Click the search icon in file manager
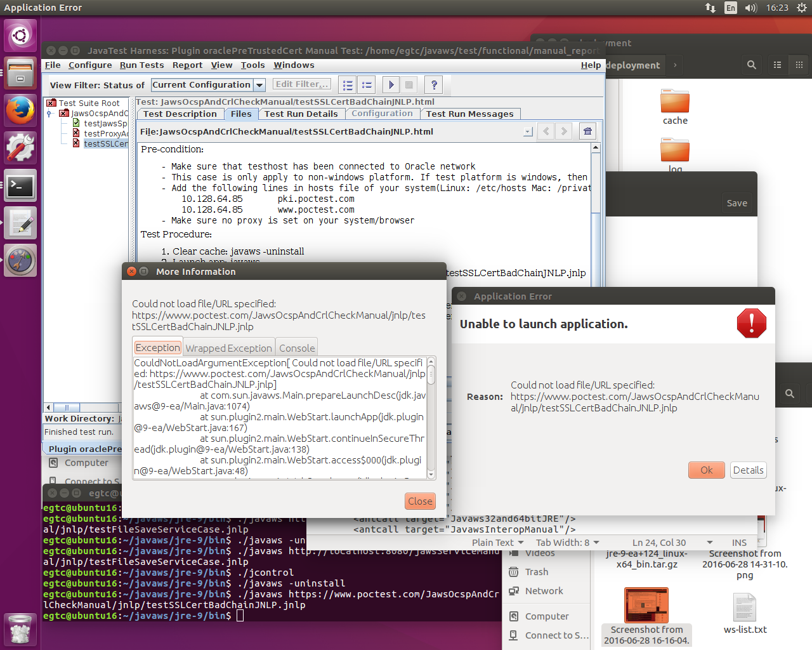812x650 pixels. 752,65
